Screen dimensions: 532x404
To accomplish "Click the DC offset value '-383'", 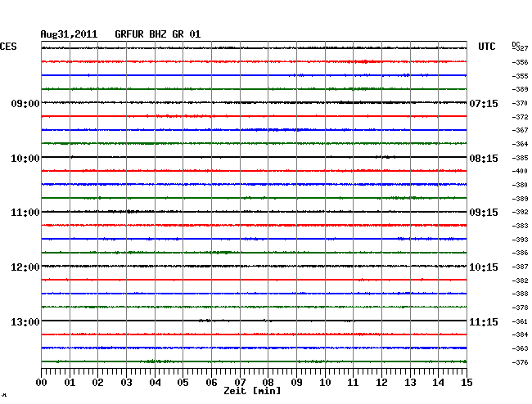I will pyautogui.click(x=520, y=226).
